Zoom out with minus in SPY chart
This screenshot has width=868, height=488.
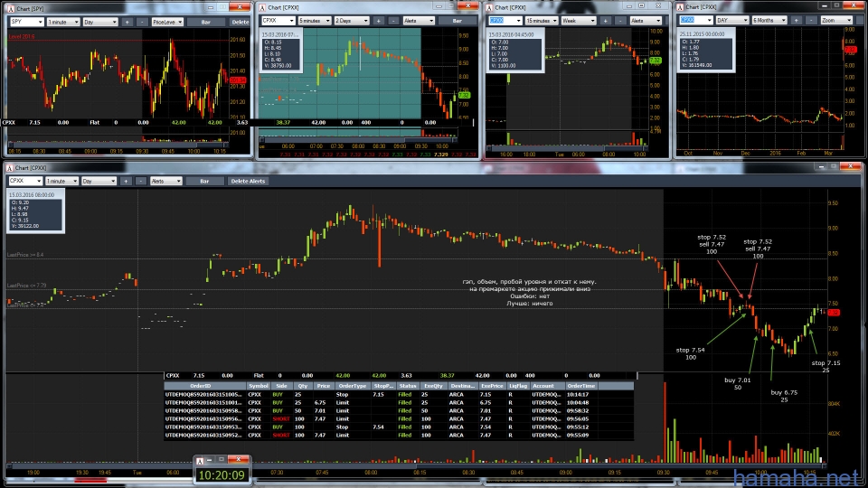tap(142, 22)
